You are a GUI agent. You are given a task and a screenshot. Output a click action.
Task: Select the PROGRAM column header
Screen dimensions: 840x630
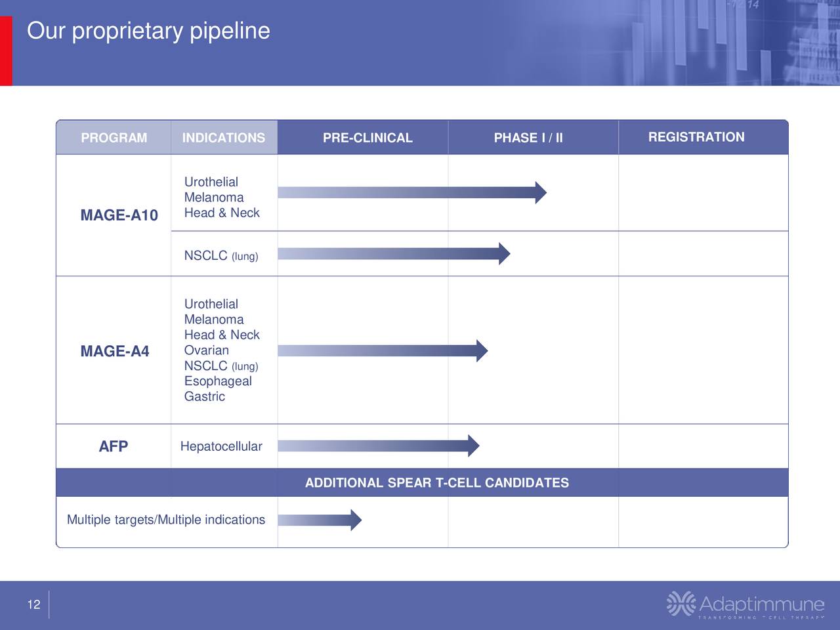114,138
